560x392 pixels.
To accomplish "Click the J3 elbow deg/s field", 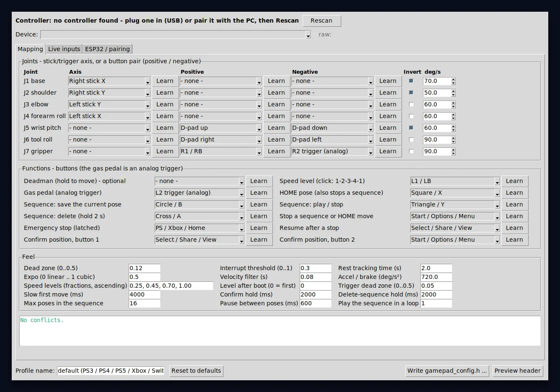I will point(437,104).
